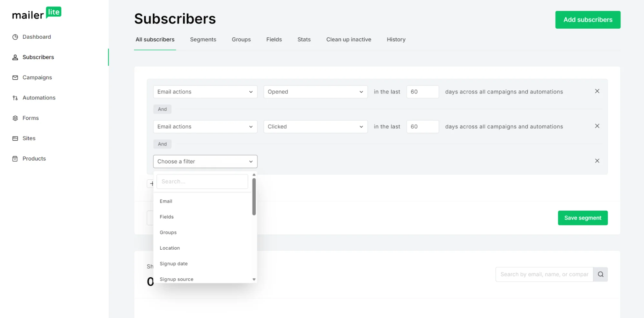Image resolution: width=644 pixels, height=318 pixels.
Task: Click the Add subscribers button
Action: coord(588,20)
